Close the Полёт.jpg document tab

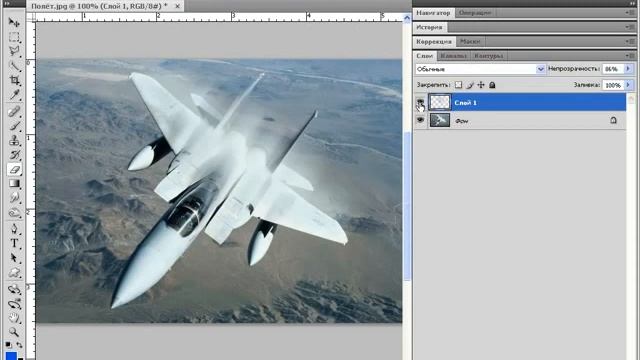pyautogui.click(x=177, y=6)
